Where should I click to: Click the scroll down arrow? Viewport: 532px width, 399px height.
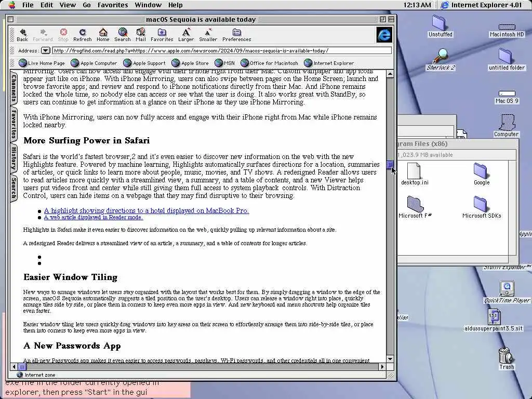(390, 359)
